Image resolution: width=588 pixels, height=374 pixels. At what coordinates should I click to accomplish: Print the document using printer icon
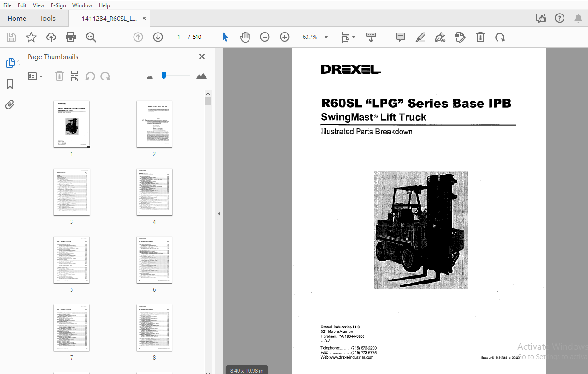point(71,37)
